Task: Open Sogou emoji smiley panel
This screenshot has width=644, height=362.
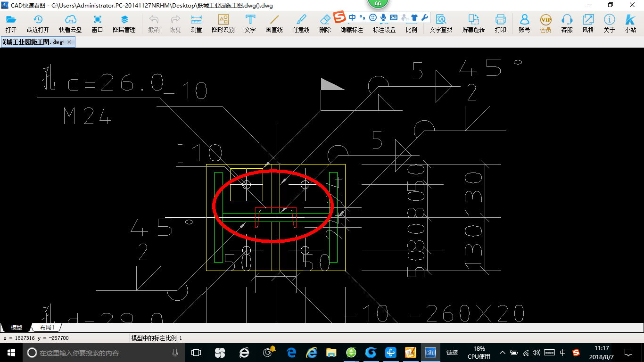Action: coord(373,18)
